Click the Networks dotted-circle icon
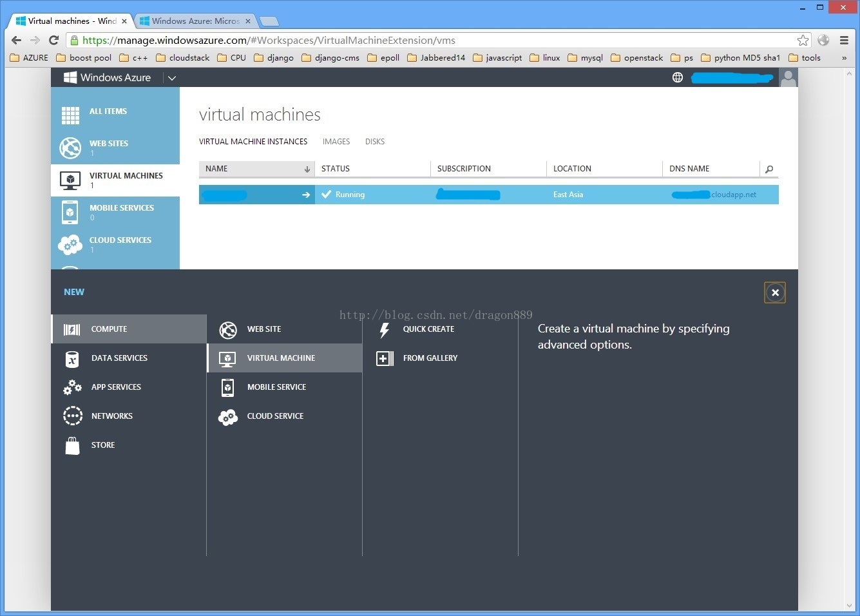 [72, 416]
